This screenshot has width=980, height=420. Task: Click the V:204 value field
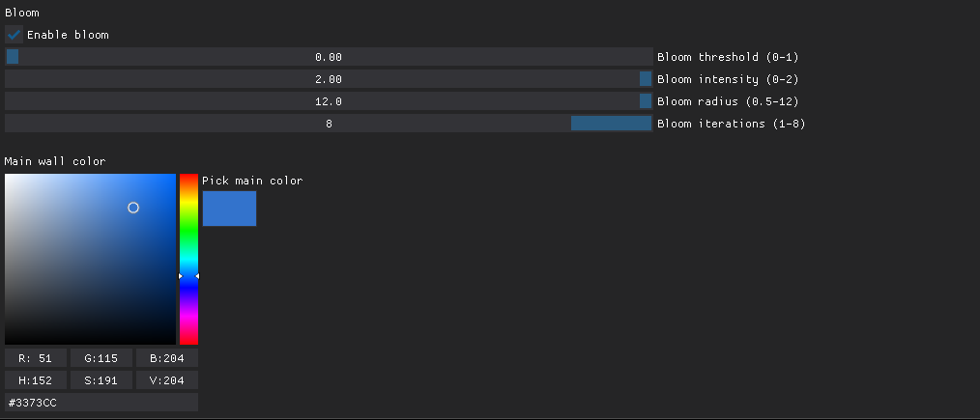tap(166, 380)
